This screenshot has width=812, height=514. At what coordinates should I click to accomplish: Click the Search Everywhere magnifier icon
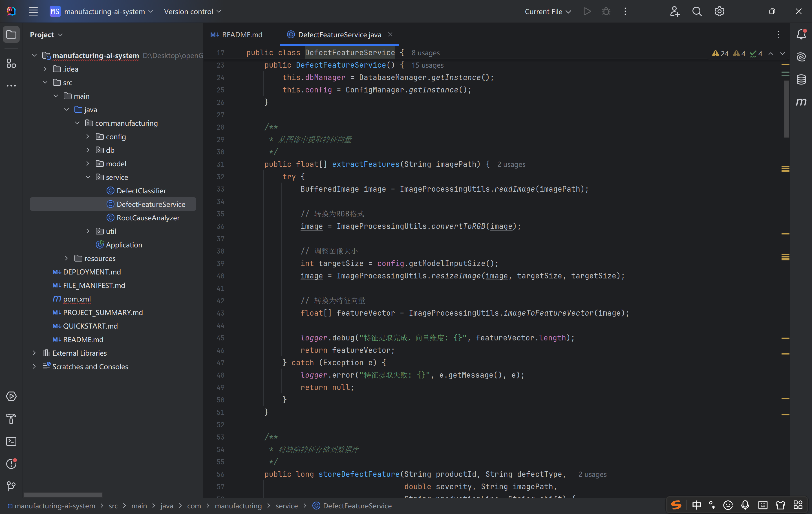697,12
